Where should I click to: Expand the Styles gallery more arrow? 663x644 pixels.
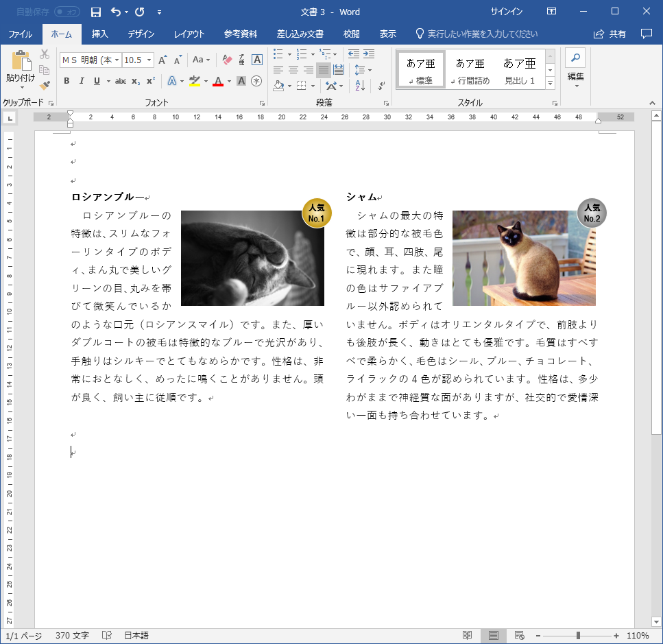550,83
